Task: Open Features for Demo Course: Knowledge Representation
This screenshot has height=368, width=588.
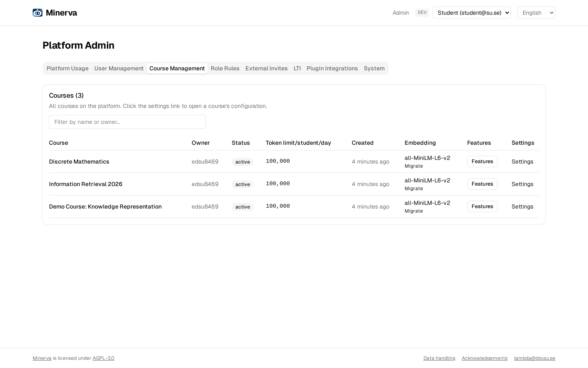Action: (x=482, y=206)
